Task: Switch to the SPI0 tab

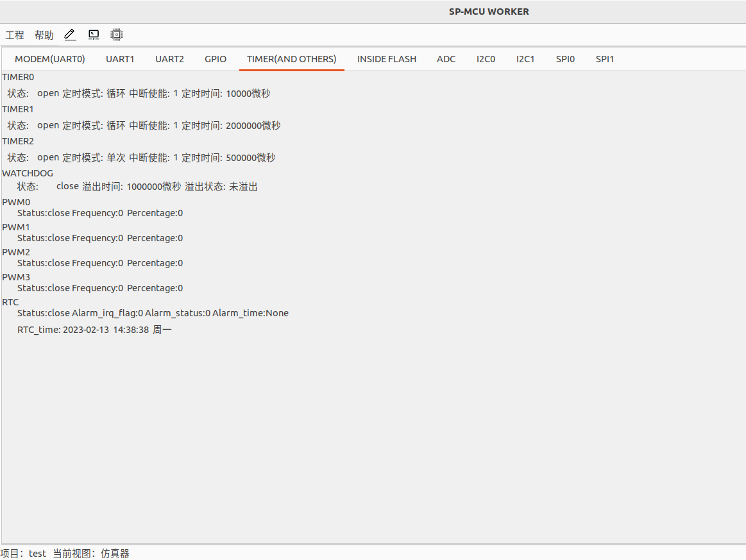Action: click(x=565, y=59)
